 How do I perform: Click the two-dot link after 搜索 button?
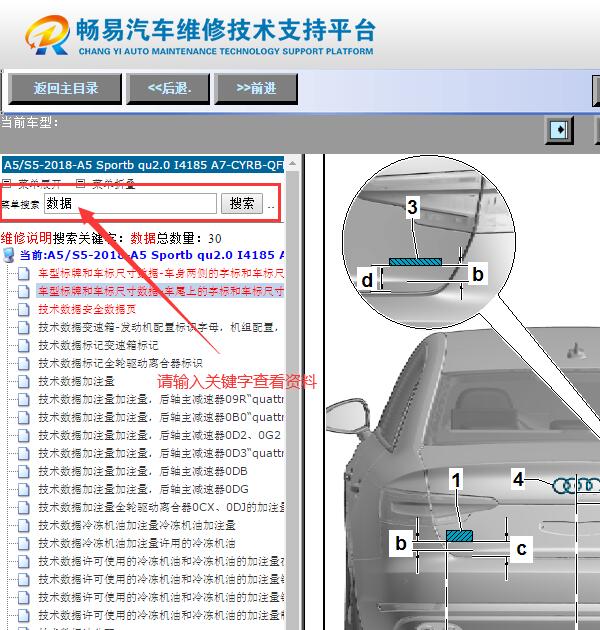pos(271,207)
